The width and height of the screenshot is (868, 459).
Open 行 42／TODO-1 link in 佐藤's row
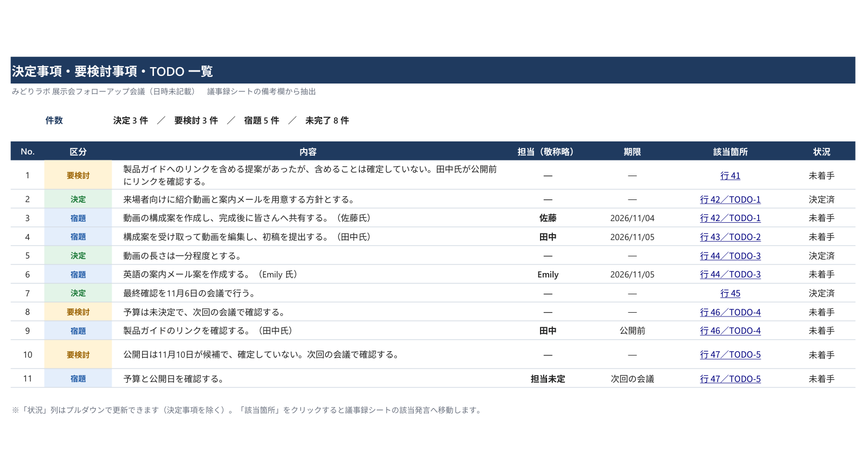click(x=730, y=218)
